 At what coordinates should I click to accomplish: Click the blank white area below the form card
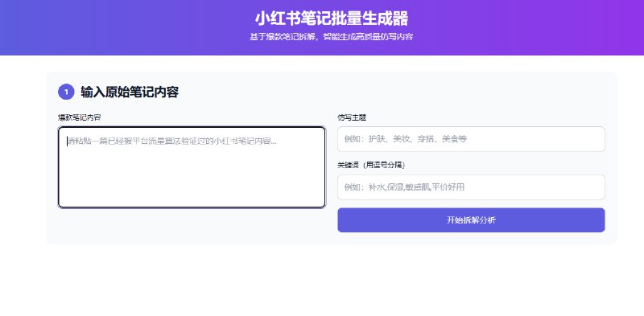click(x=322, y=281)
